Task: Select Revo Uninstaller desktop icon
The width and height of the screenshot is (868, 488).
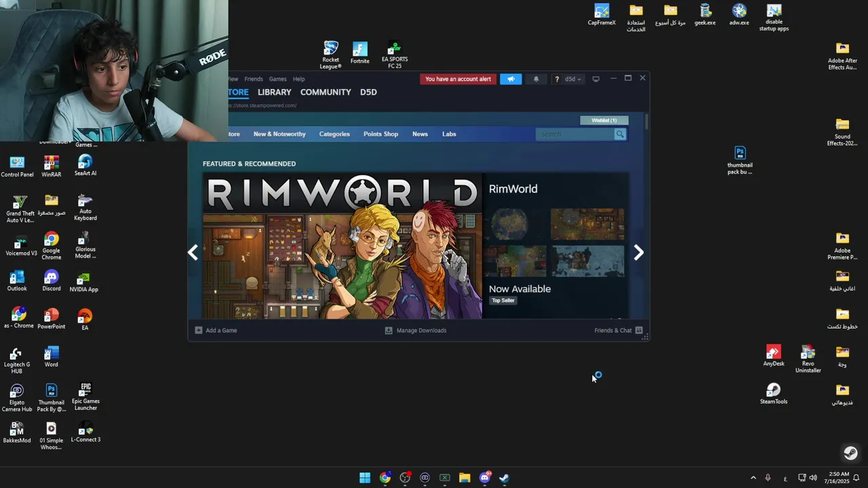Action: tap(808, 359)
